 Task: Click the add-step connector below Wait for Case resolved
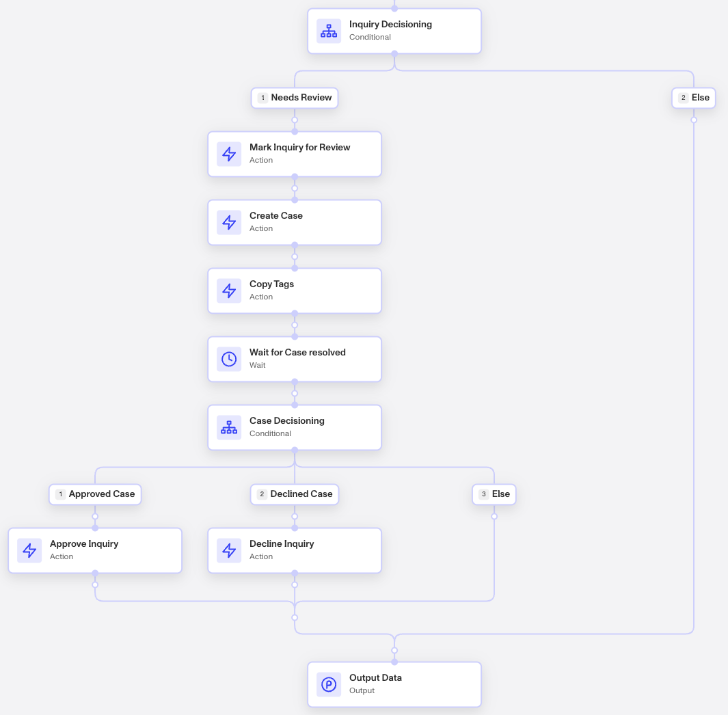(295, 393)
